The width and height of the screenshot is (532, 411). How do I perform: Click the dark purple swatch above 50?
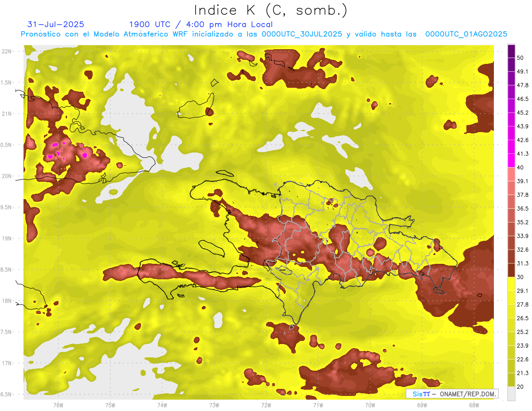pos(511,51)
